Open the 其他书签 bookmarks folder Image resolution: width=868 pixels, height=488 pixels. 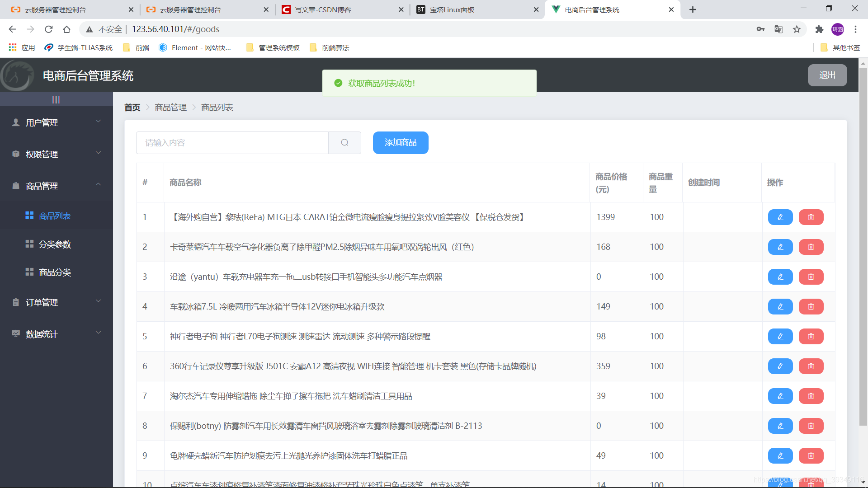[x=840, y=47]
